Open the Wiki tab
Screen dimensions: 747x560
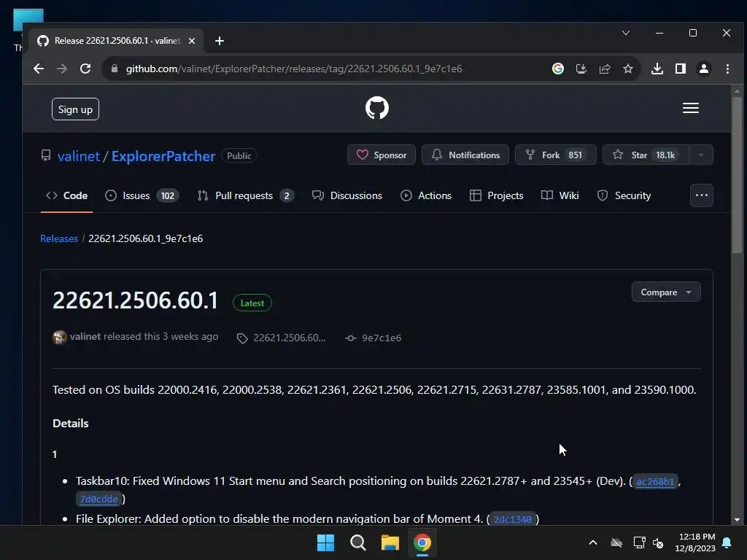point(560,195)
